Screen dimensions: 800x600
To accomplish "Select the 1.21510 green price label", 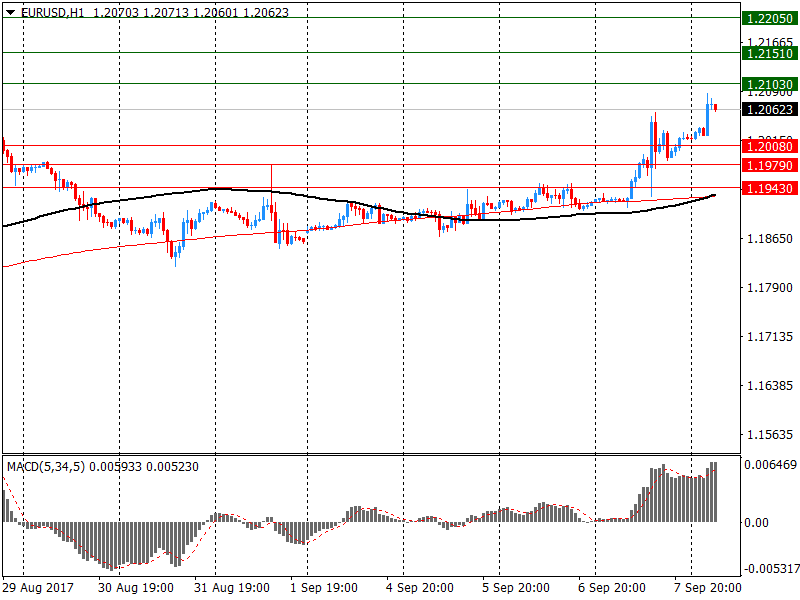I will click(769, 53).
